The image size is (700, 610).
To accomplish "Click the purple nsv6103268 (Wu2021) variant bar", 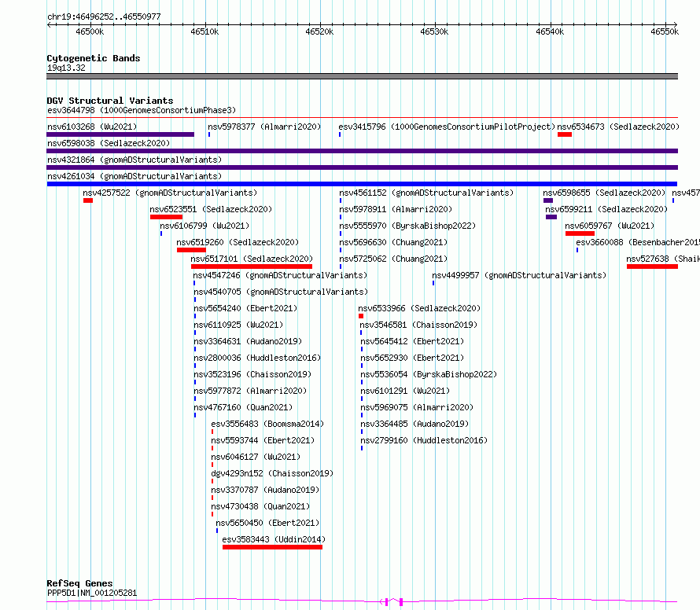I will (120, 134).
